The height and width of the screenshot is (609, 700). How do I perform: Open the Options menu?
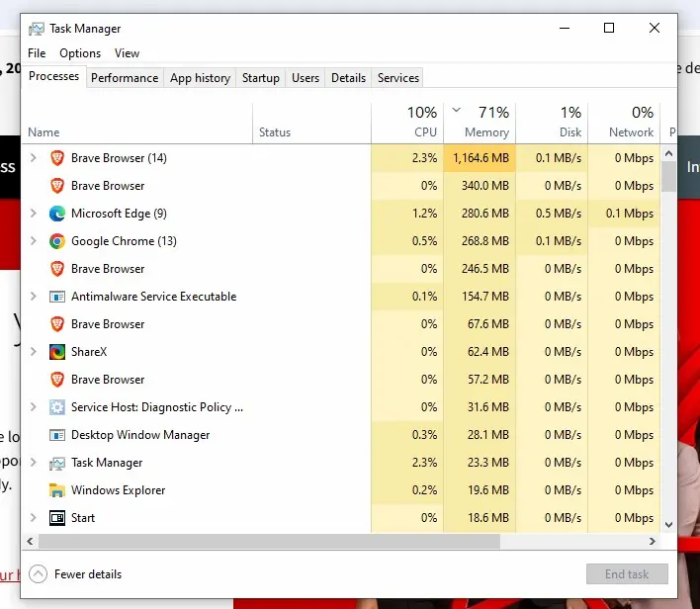pyautogui.click(x=80, y=53)
